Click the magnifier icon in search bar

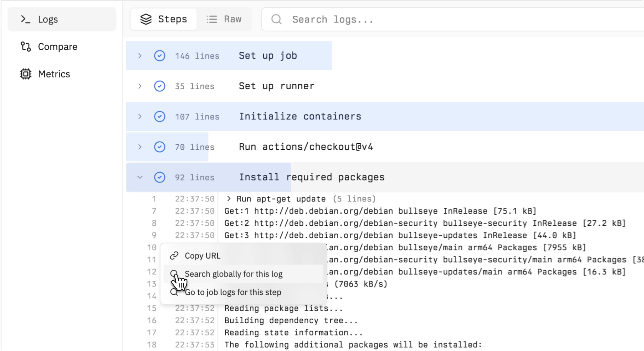[276, 19]
